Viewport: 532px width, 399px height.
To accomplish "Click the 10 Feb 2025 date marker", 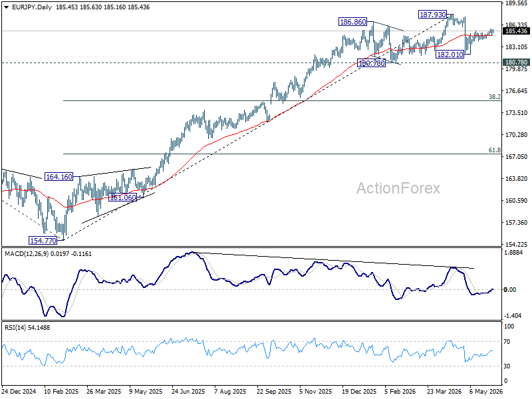I will [61, 392].
